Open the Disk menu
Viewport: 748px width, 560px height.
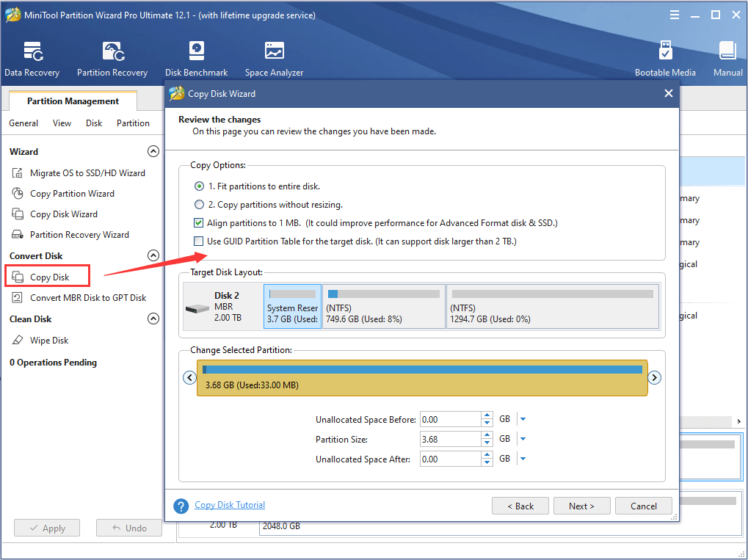tap(94, 123)
